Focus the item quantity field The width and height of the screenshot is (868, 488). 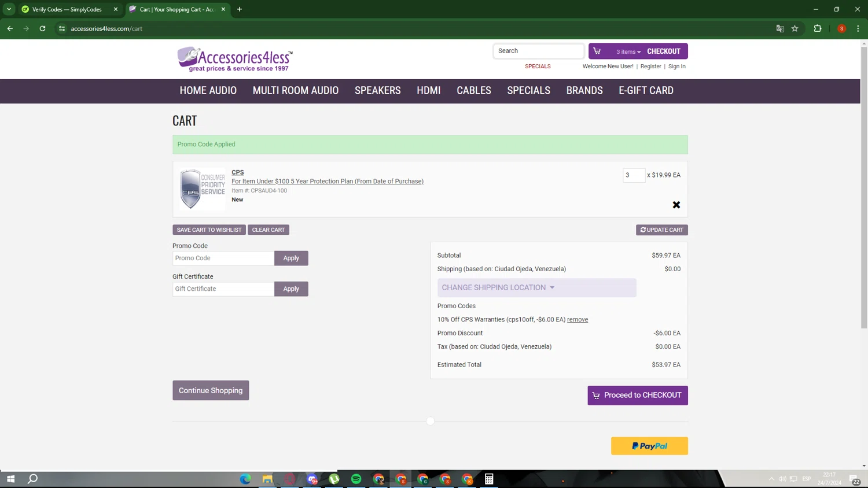point(634,175)
